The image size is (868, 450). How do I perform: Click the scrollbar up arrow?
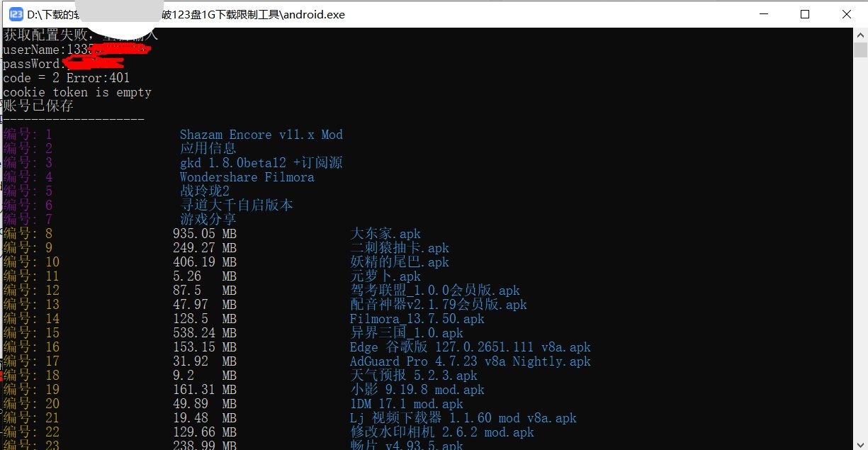[x=860, y=34]
